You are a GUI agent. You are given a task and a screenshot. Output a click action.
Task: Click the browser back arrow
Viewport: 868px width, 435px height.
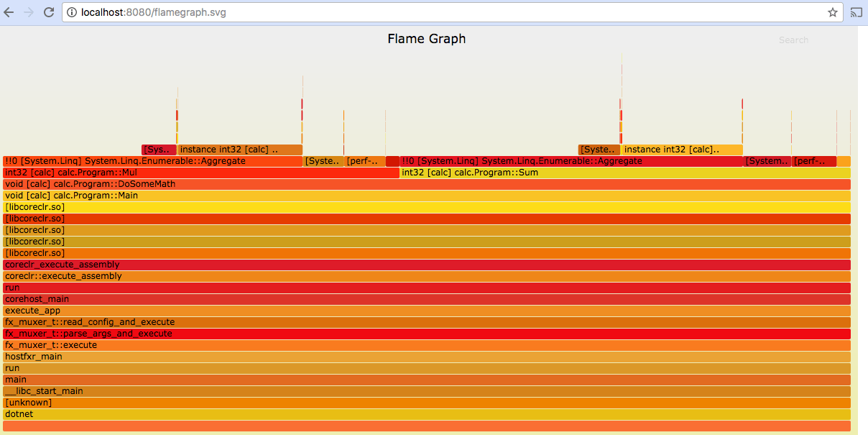(x=9, y=12)
